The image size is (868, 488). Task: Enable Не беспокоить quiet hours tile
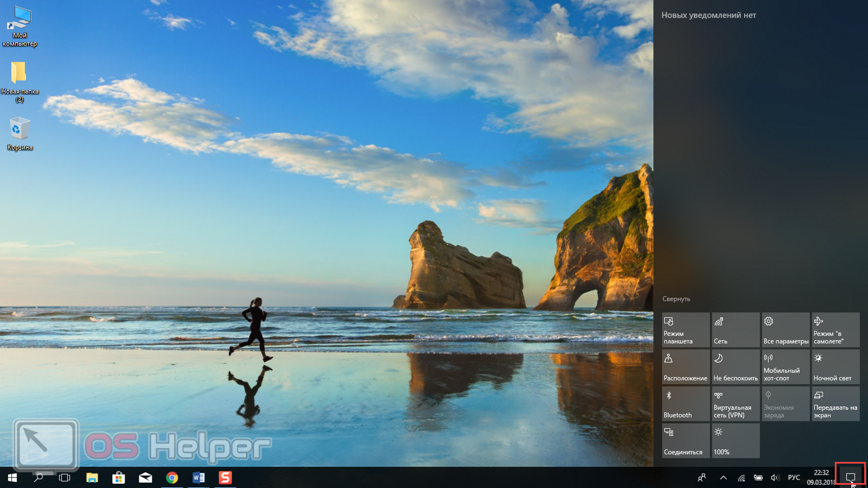(736, 367)
